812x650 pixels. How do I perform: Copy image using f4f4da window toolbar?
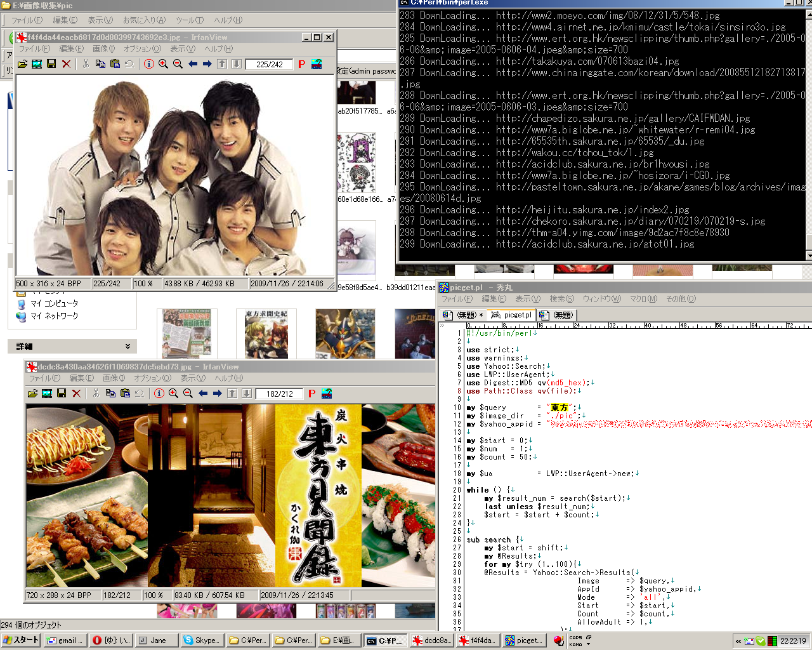click(x=100, y=64)
